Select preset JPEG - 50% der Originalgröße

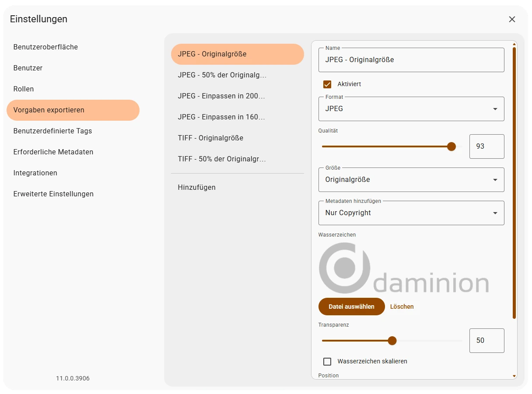[x=238, y=75]
